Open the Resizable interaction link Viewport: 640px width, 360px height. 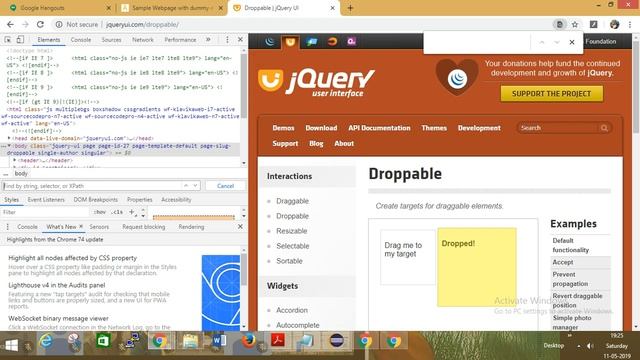pyautogui.click(x=291, y=231)
